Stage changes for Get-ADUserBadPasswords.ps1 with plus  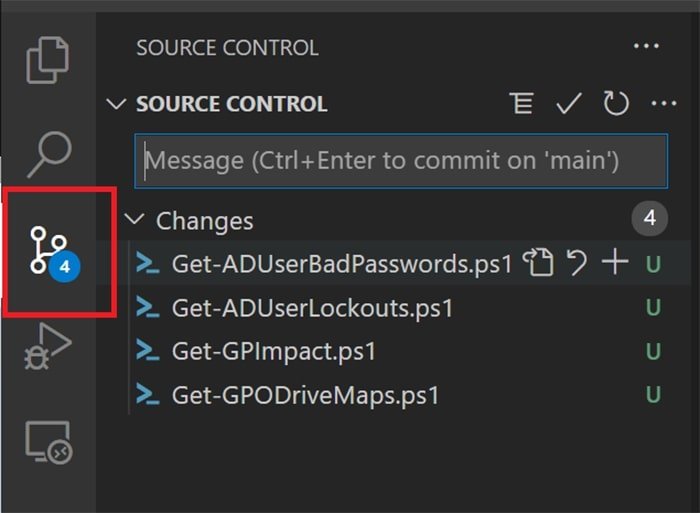pyautogui.click(x=614, y=263)
